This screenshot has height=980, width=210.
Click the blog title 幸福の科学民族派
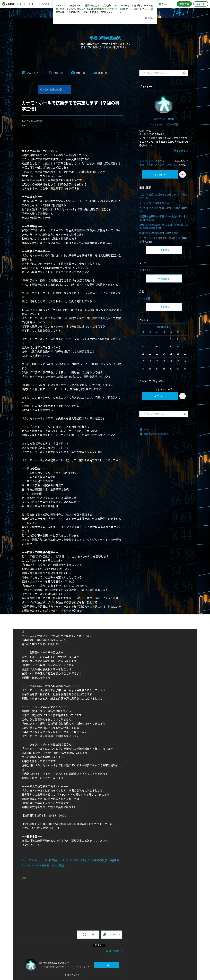point(105,38)
